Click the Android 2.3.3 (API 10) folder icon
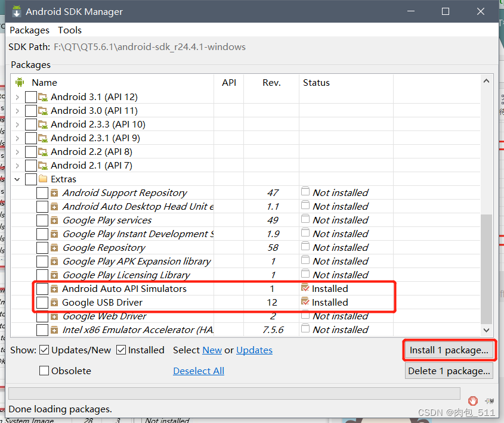Image resolution: width=504 pixels, height=423 pixels. pyautogui.click(x=43, y=125)
